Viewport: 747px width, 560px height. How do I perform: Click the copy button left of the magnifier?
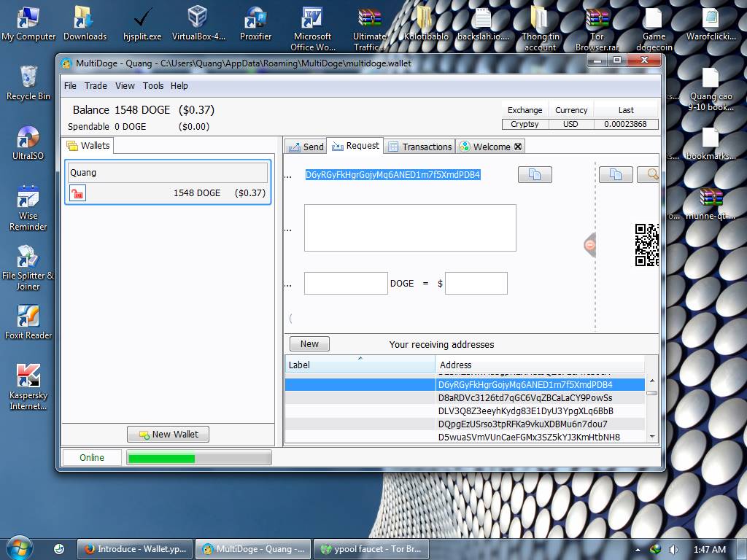click(x=615, y=175)
